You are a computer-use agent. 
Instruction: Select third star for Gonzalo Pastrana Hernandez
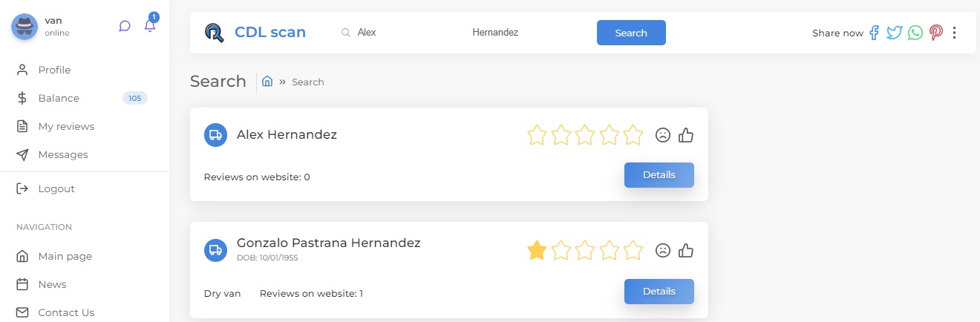(585, 251)
